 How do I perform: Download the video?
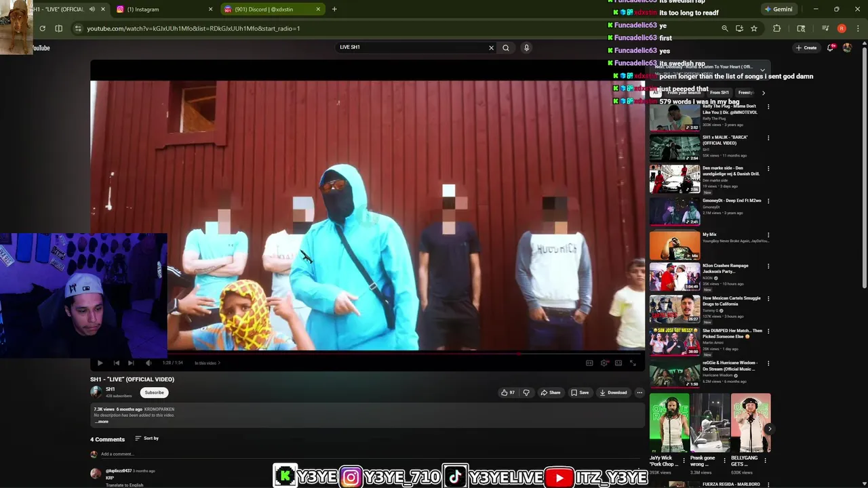coord(613,392)
